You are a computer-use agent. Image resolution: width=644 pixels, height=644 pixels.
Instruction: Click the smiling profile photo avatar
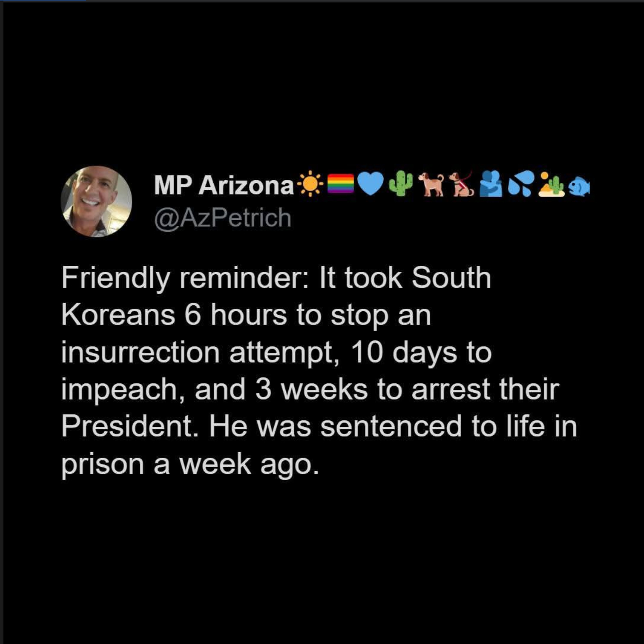pyautogui.click(x=97, y=201)
